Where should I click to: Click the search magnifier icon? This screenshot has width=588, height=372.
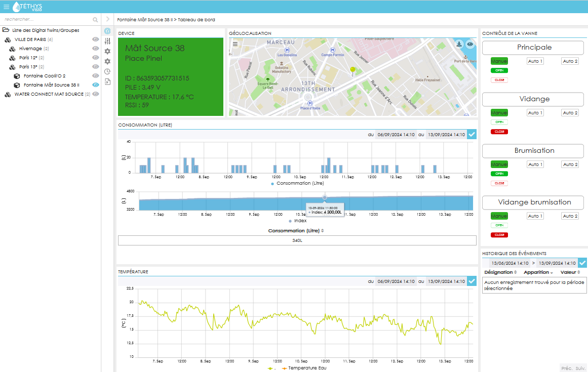(x=95, y=19)
